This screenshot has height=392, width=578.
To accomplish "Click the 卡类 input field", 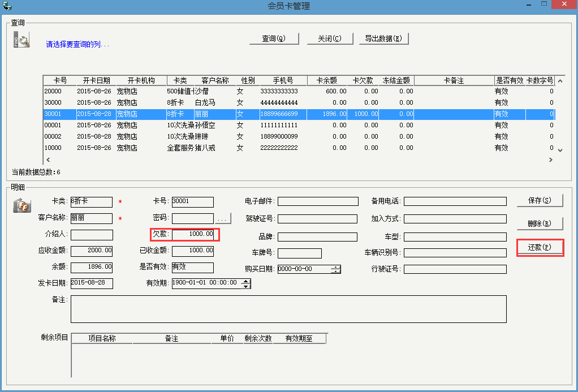I will [92, 202].
